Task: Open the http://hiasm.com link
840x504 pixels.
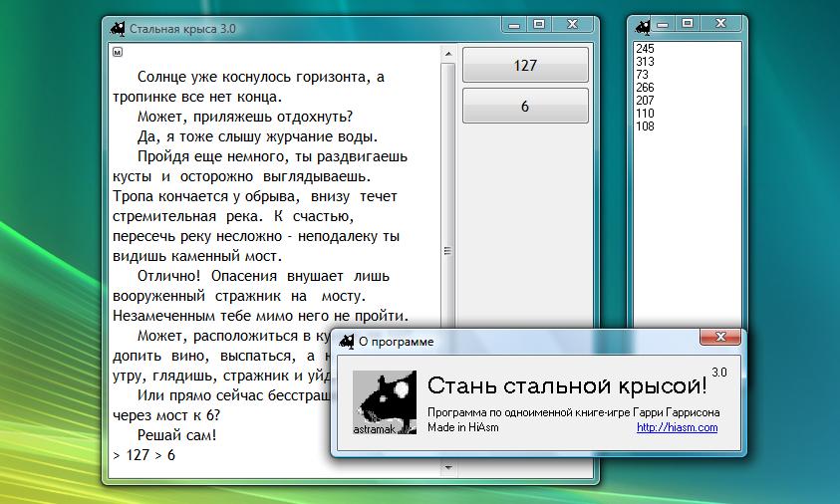Action: pyautogui.click(x=677, y=427)
